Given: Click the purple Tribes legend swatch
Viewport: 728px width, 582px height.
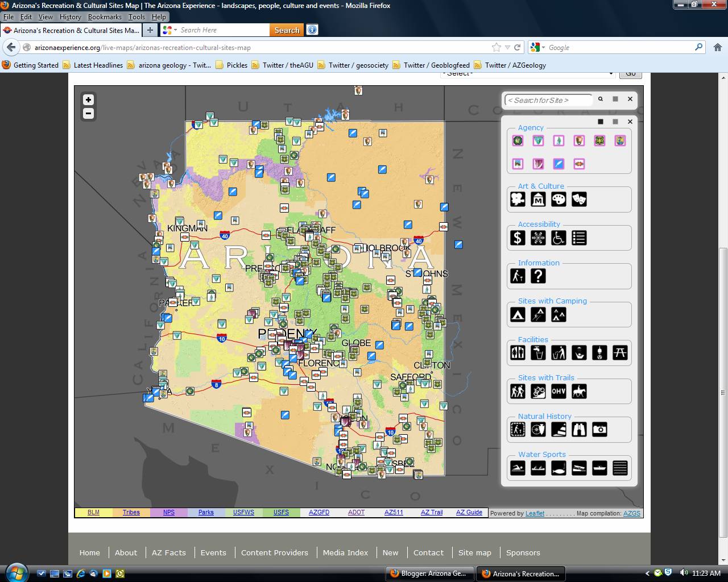Looking at the screenshot, I should point(131,512).
